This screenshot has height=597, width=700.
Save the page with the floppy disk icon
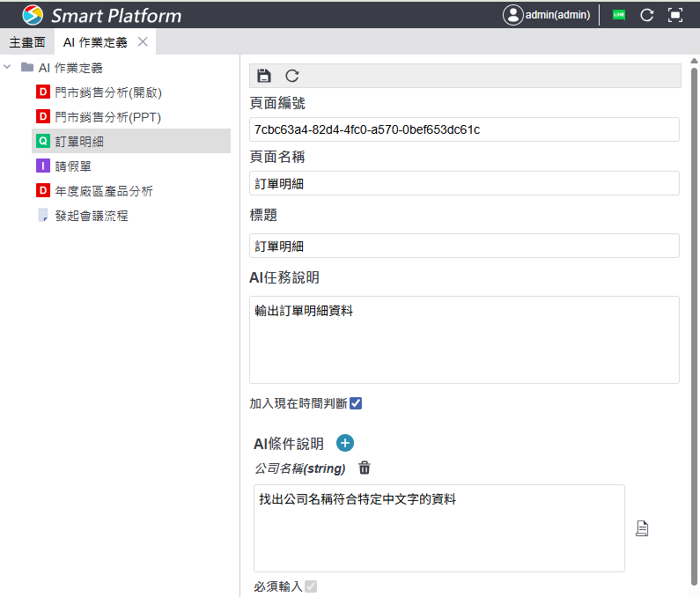264,76
